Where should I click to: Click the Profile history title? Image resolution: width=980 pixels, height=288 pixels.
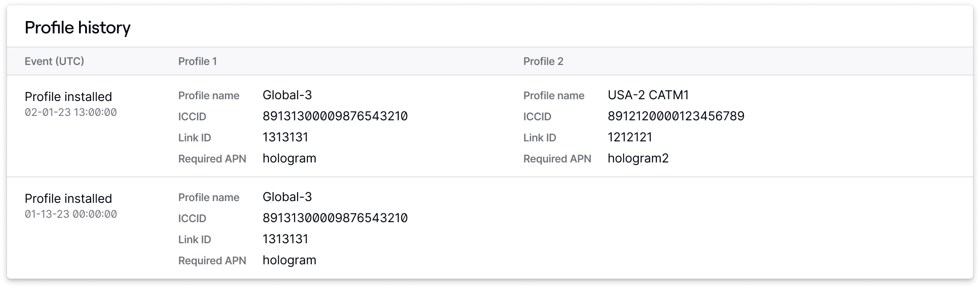click(77, 27)
